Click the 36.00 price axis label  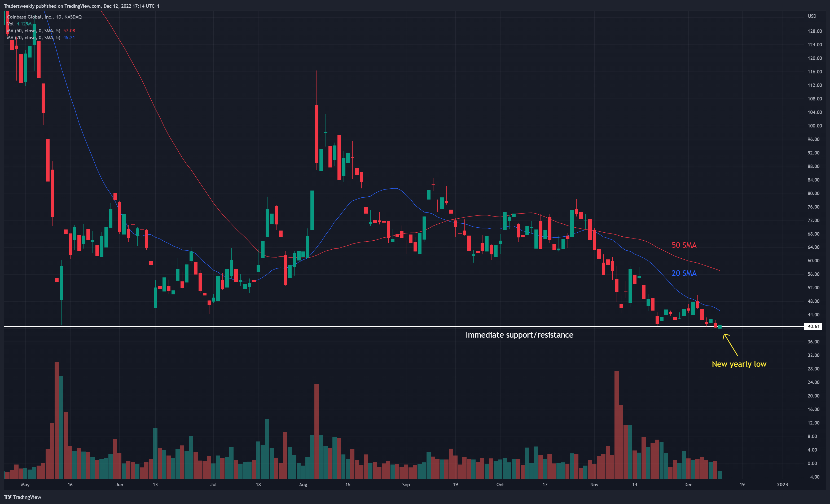point(813,342)
